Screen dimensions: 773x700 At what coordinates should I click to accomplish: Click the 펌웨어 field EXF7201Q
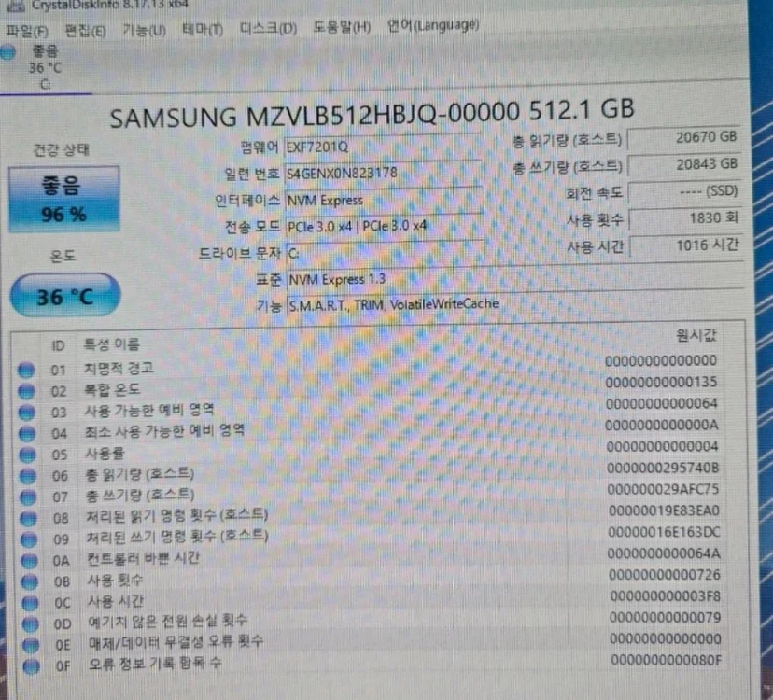pos(383,147)
